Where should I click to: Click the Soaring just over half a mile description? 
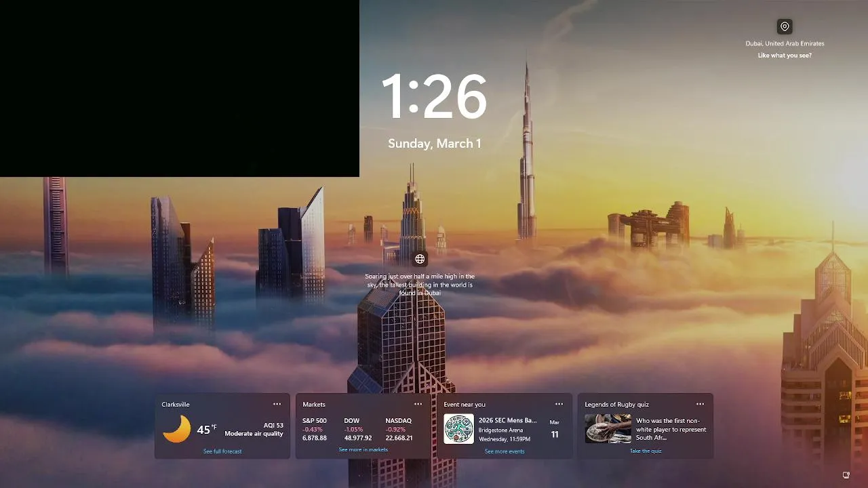pyautogui.click(x=420, y=285)
